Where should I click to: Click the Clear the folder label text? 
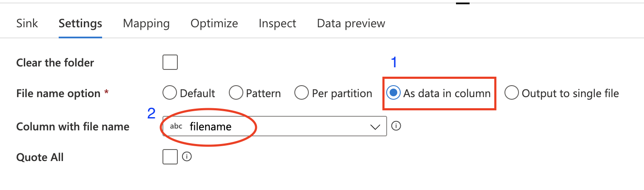click(55, 63)
